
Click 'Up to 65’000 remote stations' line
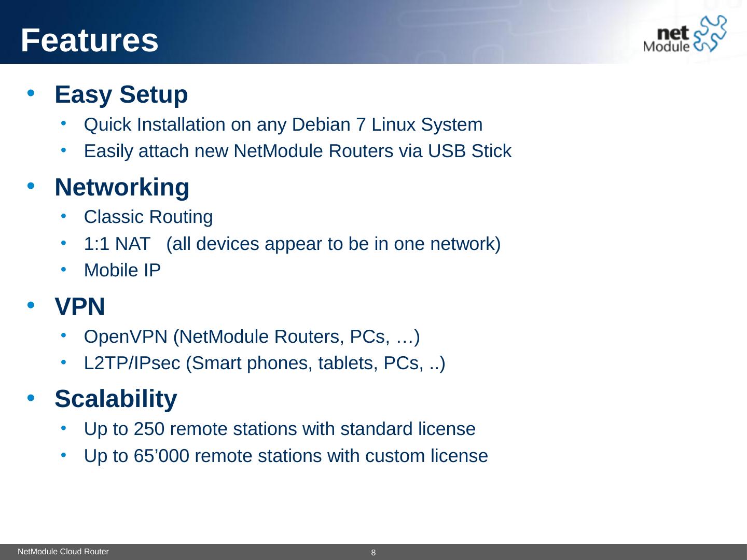[286, 456]
